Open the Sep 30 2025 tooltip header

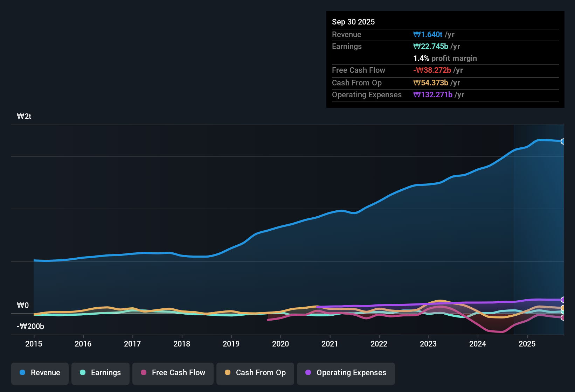[x=353, y=22]
